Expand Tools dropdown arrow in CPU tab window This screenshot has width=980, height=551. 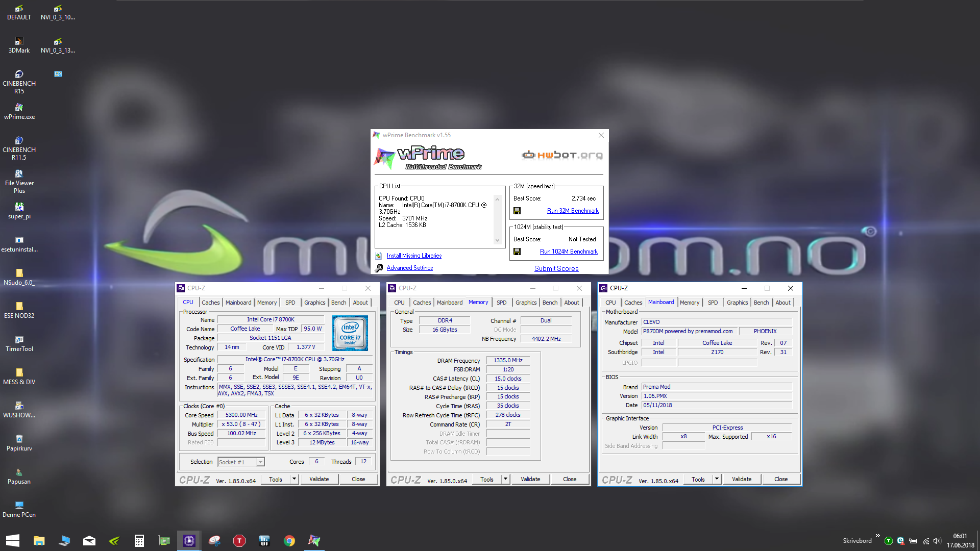click(x=294, y=479)
